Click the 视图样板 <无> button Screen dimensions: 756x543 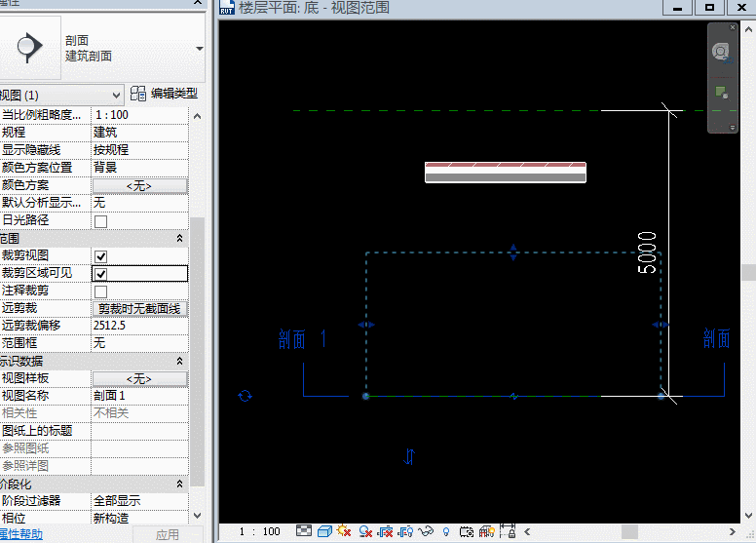point(140,379)
